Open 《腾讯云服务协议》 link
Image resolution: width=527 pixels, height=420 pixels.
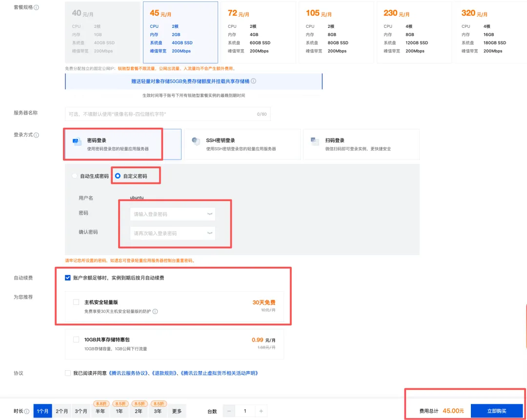[x=128, y=373]
